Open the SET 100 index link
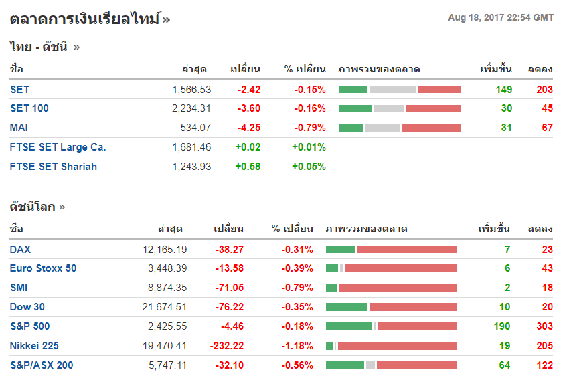The height and width of the screenshot is (392, 573). (29, 108)
